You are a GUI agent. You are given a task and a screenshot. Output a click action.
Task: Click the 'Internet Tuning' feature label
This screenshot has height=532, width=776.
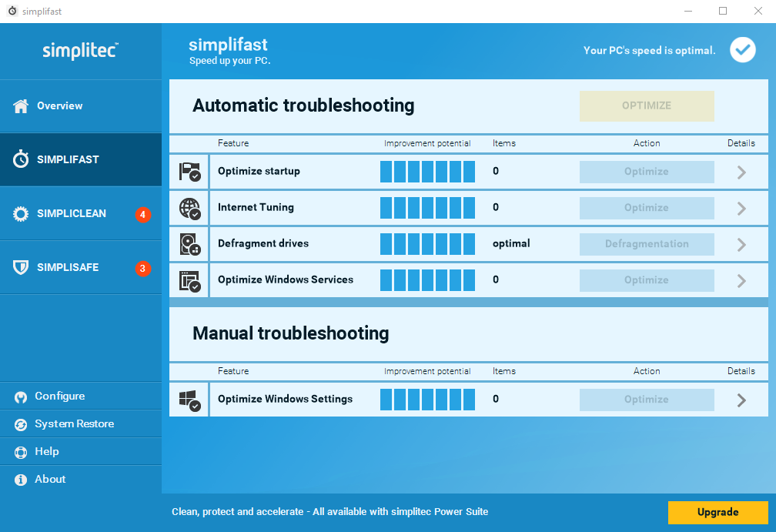pos(256,207)
